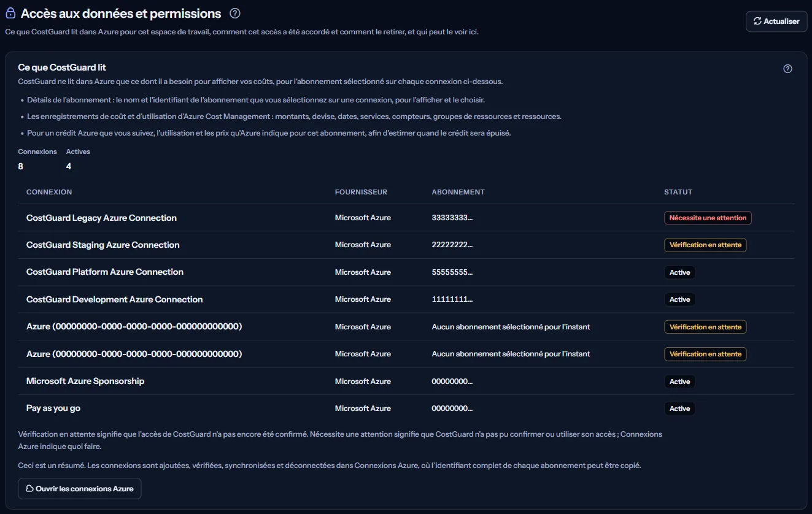Viewport: 812px width, 514px height.
Task: Click the help icon in the Ce que CostGuard lit card
Action: [x=788, y=69]
